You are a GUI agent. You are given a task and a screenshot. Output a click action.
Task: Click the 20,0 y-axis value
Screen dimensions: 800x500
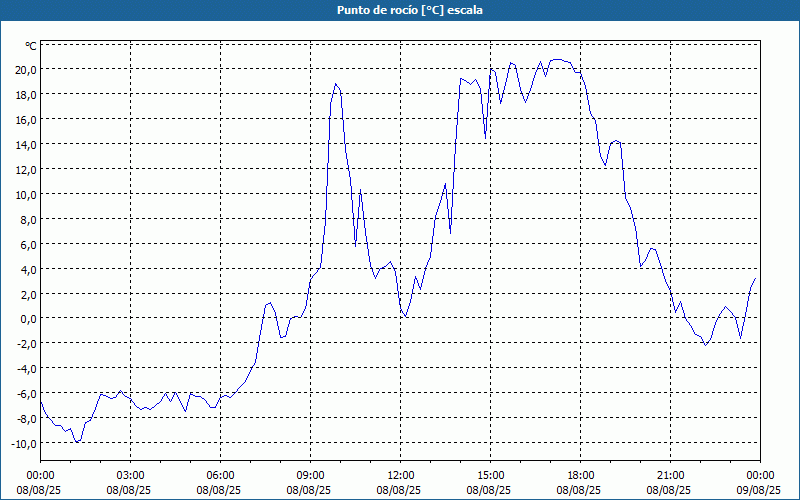click(26, 69)
